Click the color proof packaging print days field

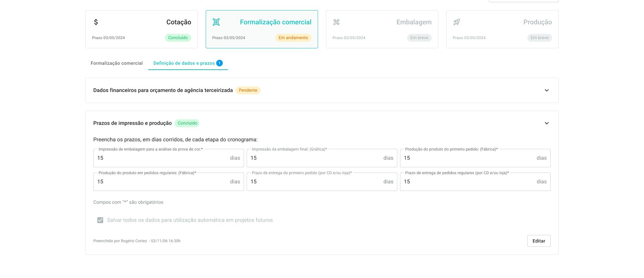163,158
